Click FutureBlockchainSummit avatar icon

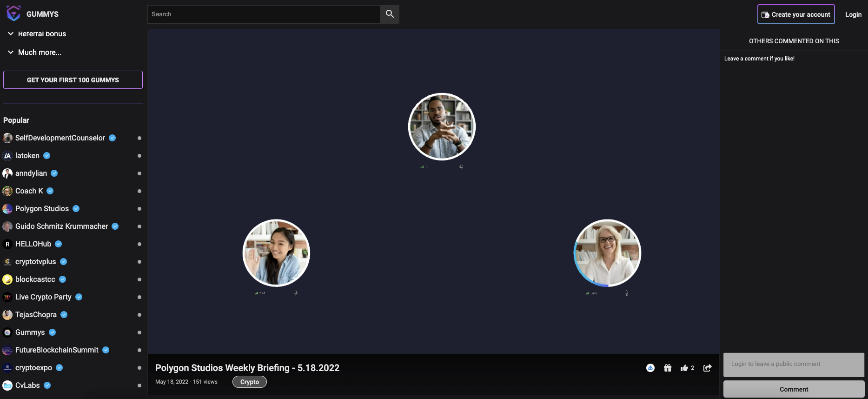tap(7, 350)
